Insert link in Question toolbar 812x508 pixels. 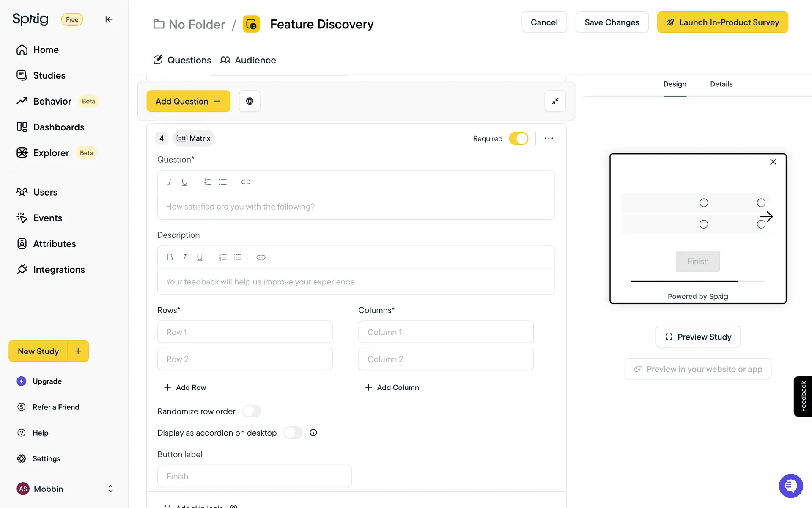246,182
